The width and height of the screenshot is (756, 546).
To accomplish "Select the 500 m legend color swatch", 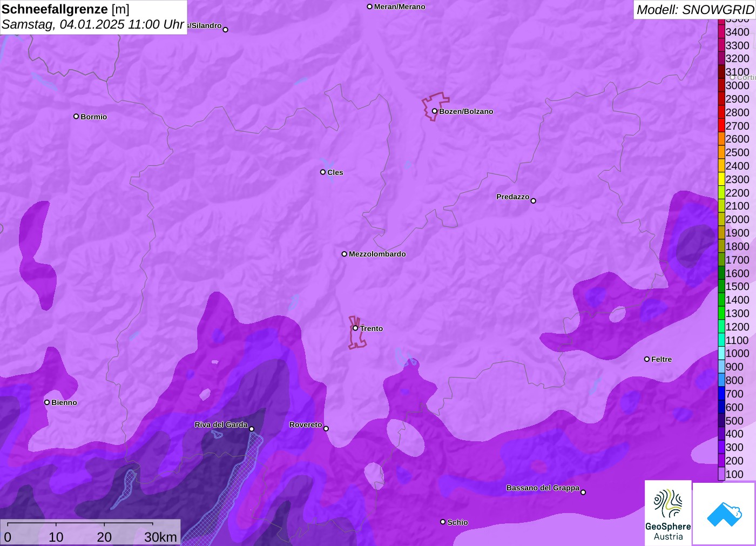I will pyautogui.click(x=721, y=421).
